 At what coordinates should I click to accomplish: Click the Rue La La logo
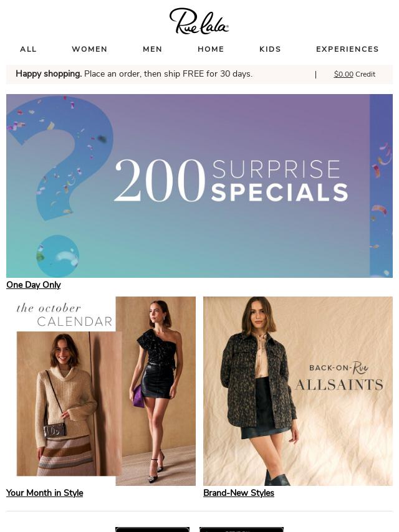[x=199, y=21]
